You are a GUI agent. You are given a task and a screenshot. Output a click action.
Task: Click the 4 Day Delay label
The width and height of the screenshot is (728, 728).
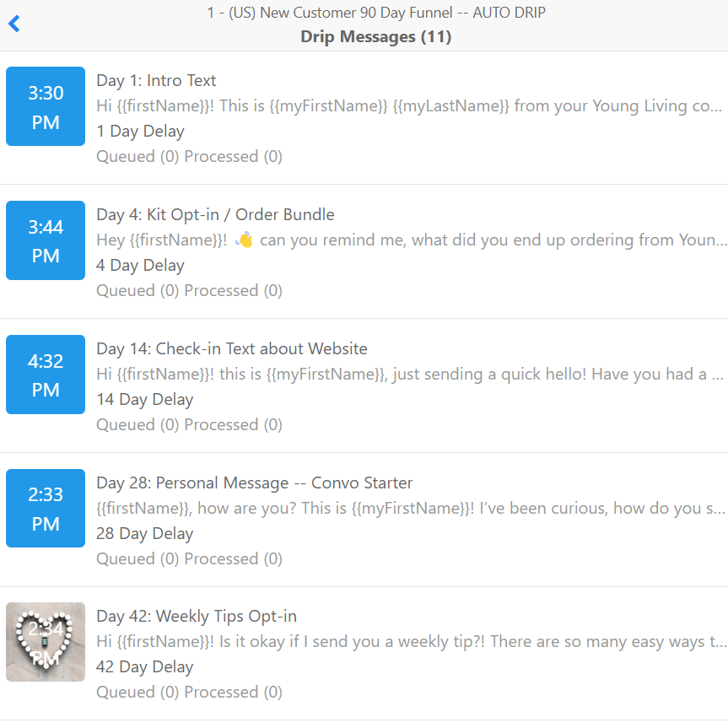(x=140, y=266)
